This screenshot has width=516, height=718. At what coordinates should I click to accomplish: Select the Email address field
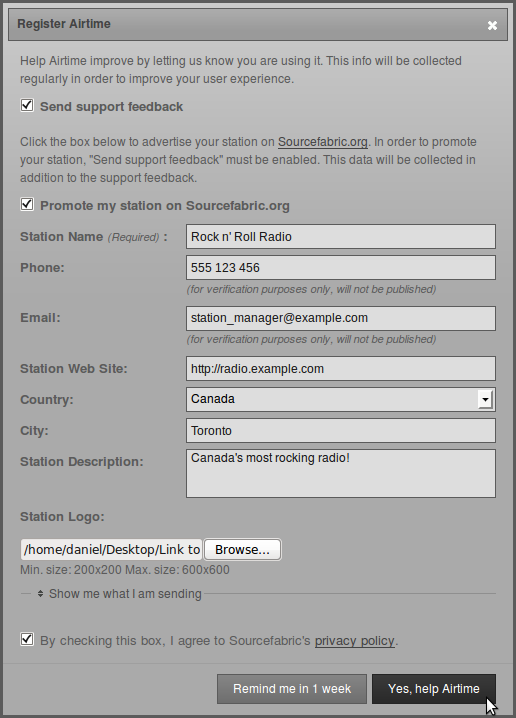(x=341, y=318)
